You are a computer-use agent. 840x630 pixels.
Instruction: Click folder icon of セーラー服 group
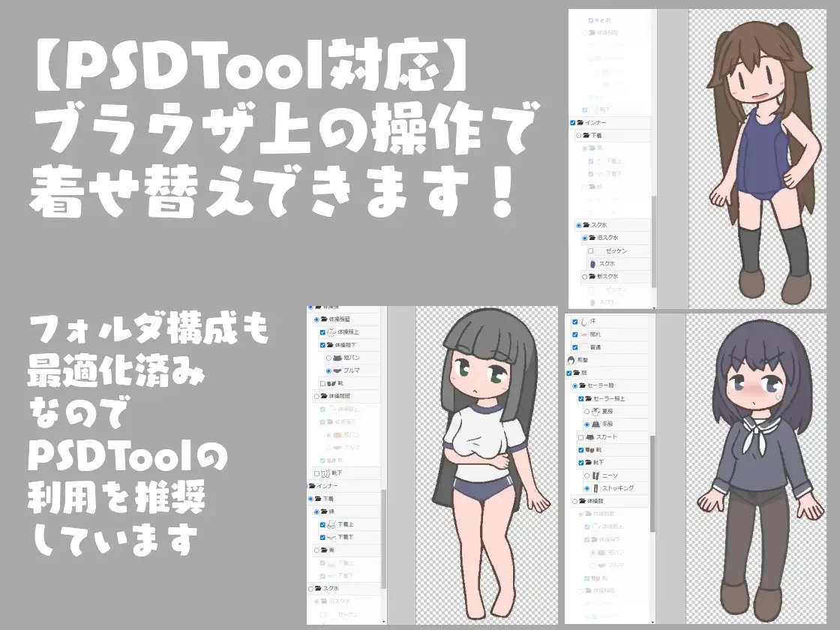click(583, 385)
